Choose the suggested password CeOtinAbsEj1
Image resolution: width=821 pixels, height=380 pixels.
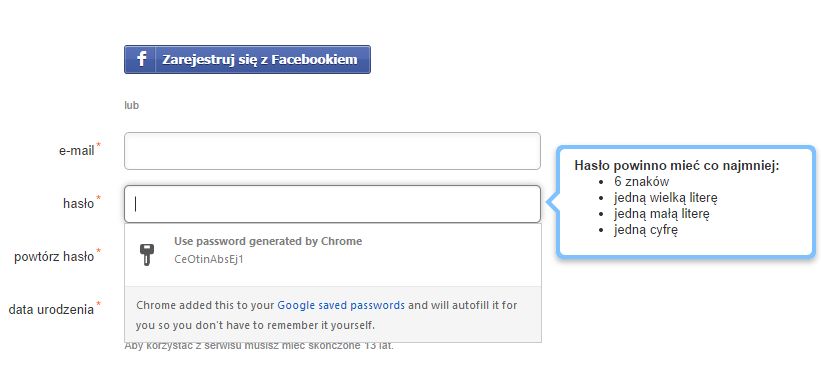point(209,260)
